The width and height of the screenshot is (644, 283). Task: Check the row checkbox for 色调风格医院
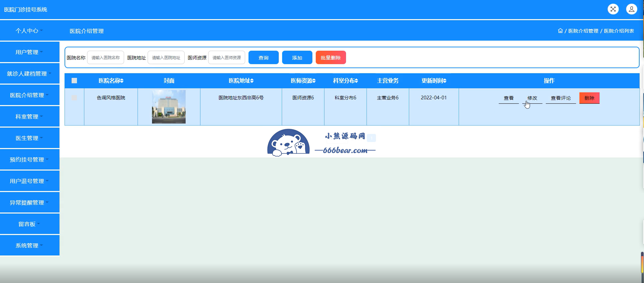pyautogui.click(x=74, y=98)
